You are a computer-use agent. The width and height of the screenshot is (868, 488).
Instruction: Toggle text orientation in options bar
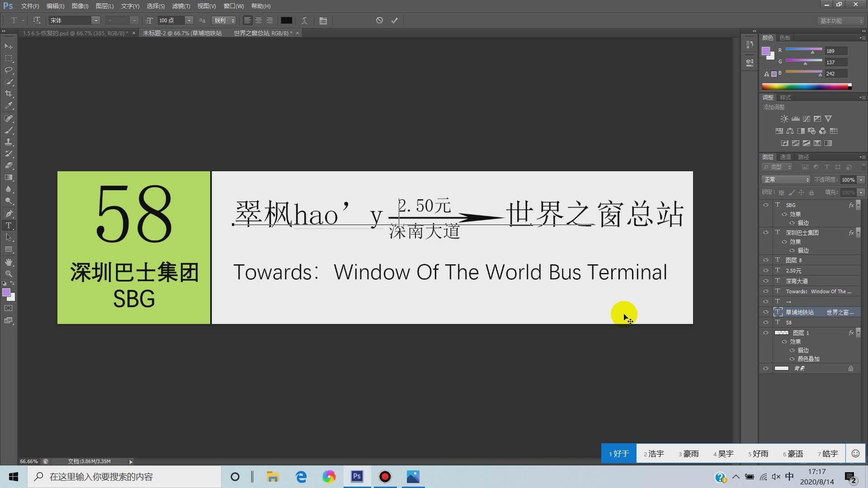[37, 20]
